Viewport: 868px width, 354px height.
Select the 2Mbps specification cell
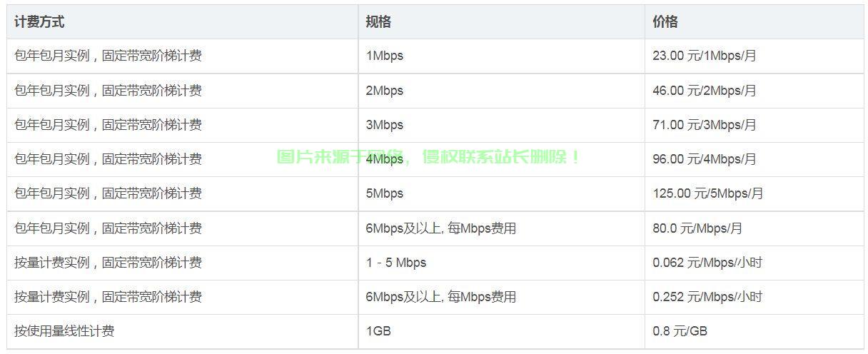point(385,91)
